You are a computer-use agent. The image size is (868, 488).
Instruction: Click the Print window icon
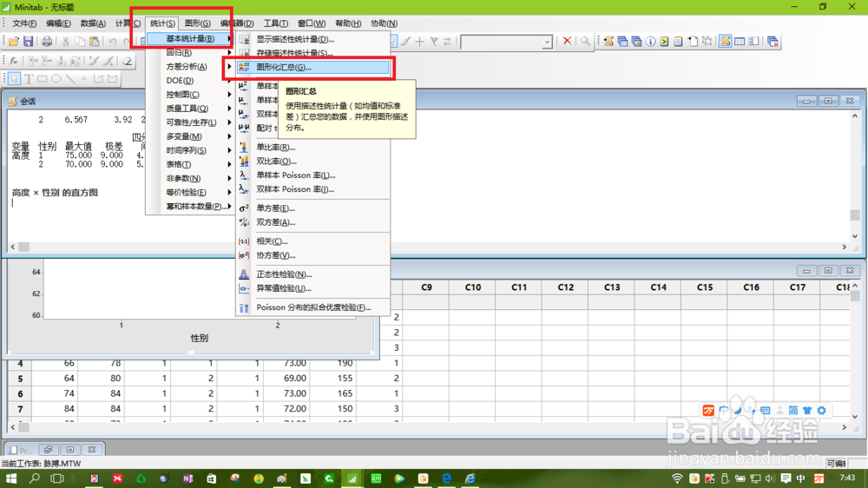47,42
